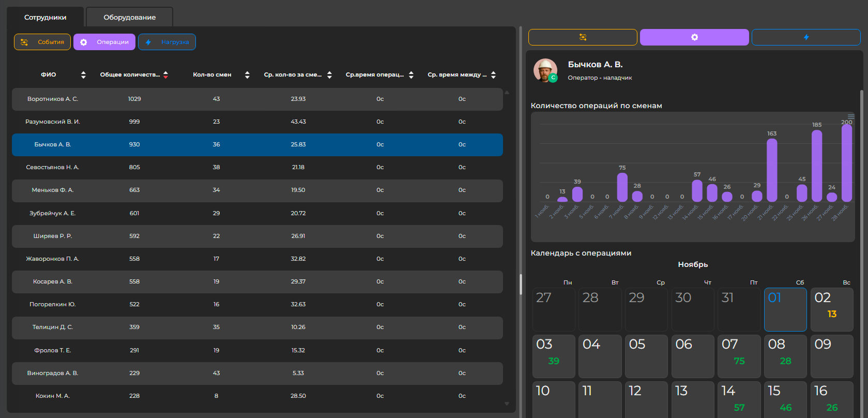
Task: Click Бычков А. В. avatar photo
Action: tap(545, 70)
